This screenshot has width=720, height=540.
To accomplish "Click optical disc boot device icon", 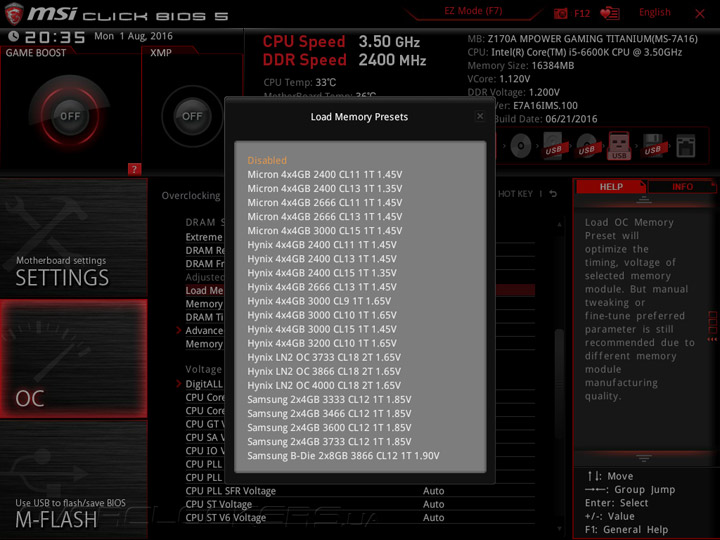I will pos(521,146).
